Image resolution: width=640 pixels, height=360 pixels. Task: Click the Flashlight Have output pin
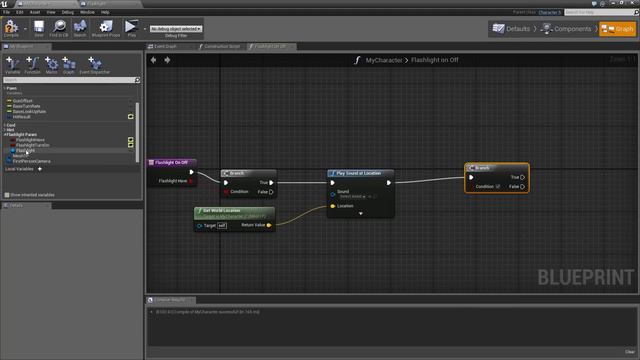(x=191, y=181)
